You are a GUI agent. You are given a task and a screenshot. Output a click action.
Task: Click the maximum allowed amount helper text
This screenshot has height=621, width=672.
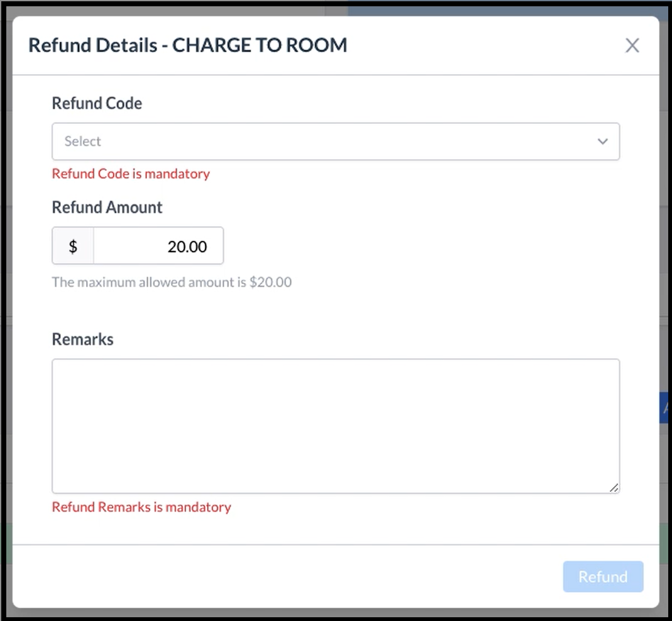(x=172, y=282)
